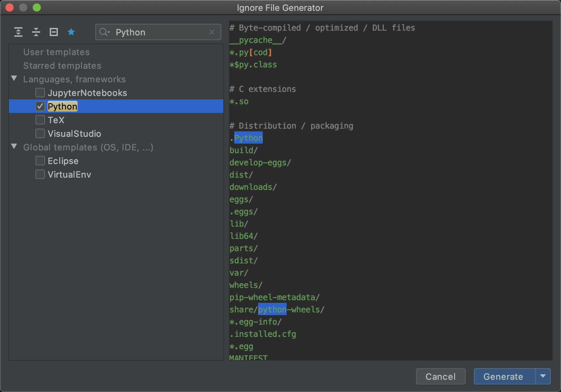
Task: Click the '*.py[cod]' preview line
Action: [x=251, y=52]
